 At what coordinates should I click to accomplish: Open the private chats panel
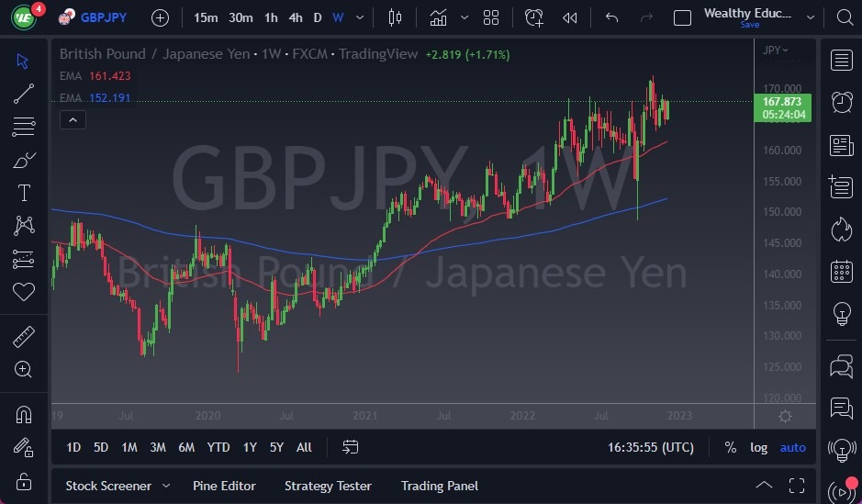(842, 409)
